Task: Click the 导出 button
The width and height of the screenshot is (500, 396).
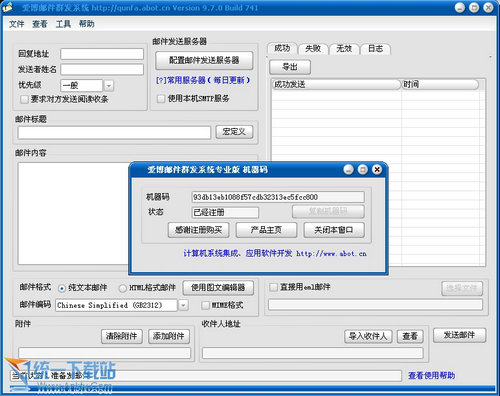Action: [x=290, y=67]
